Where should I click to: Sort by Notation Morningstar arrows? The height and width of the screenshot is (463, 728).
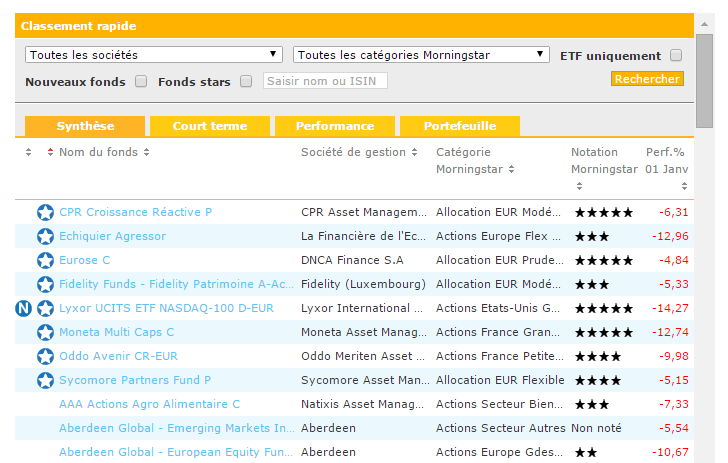tap(579, 186)
